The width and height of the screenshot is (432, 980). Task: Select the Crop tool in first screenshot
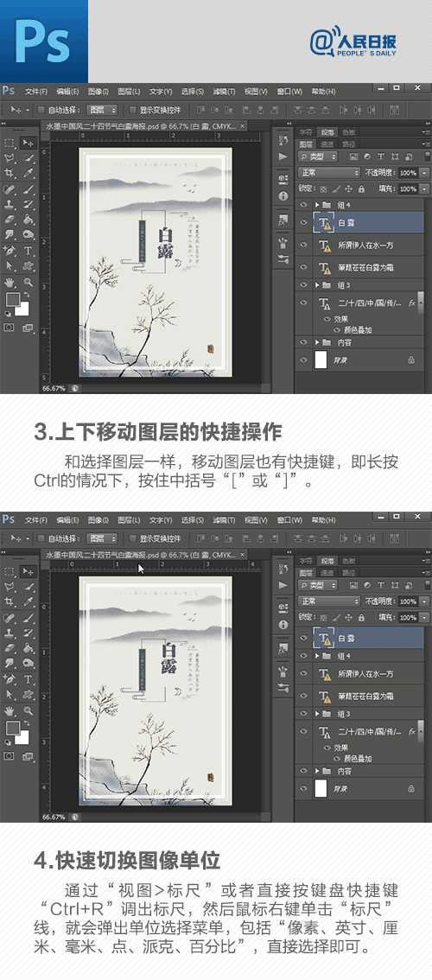[10, 173]
